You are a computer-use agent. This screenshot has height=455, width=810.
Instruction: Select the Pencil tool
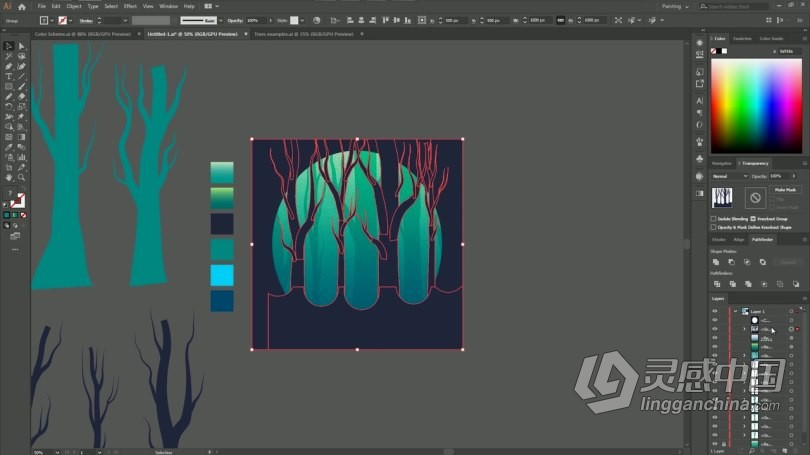pyautogui.click(x=9, y=97)
